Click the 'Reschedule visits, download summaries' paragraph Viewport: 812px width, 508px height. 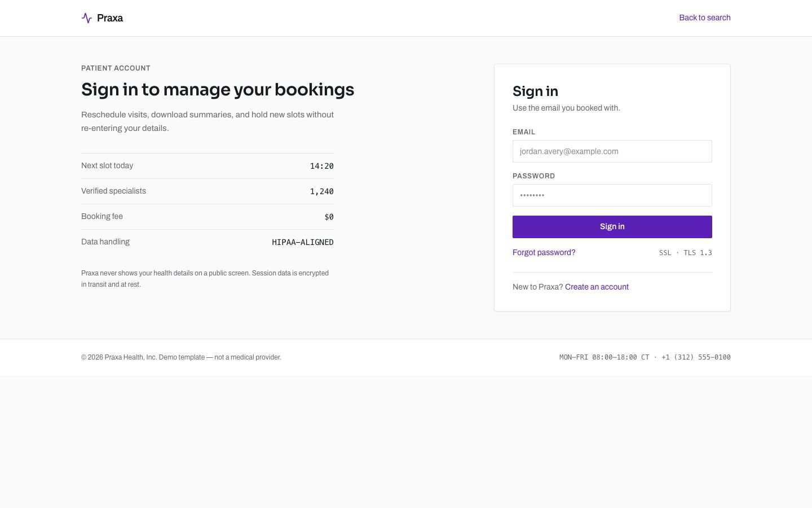(208, 121)
